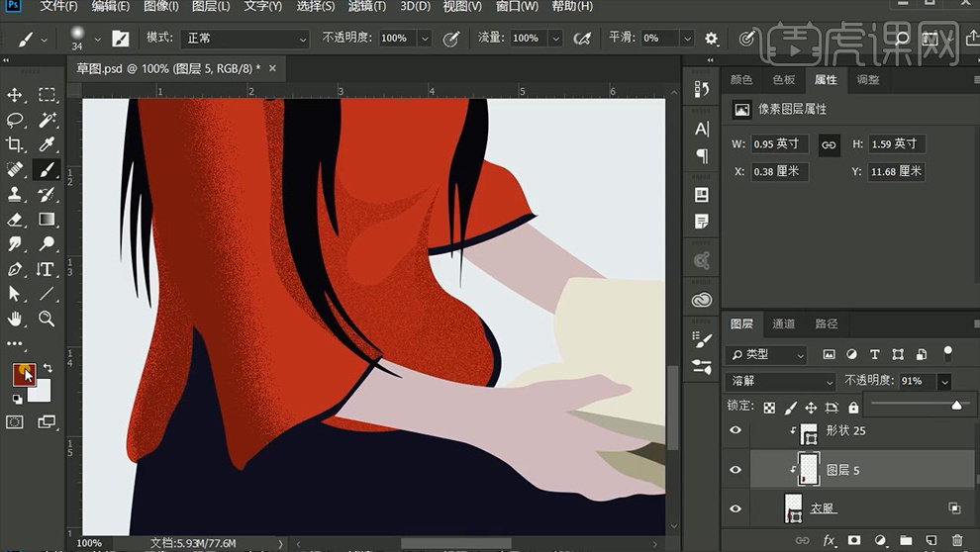Image resolution: width=980 pixels, height=552 pixels.
Task: Switch to the 通道 tab
Action: 783,323
